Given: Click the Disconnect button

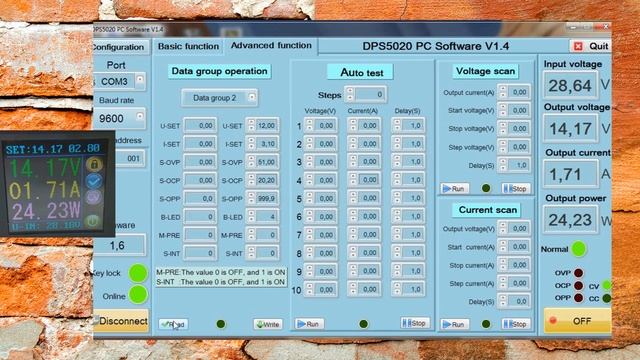Looking at the screenshot, I should pyautogui.click(x=121, y=321).
